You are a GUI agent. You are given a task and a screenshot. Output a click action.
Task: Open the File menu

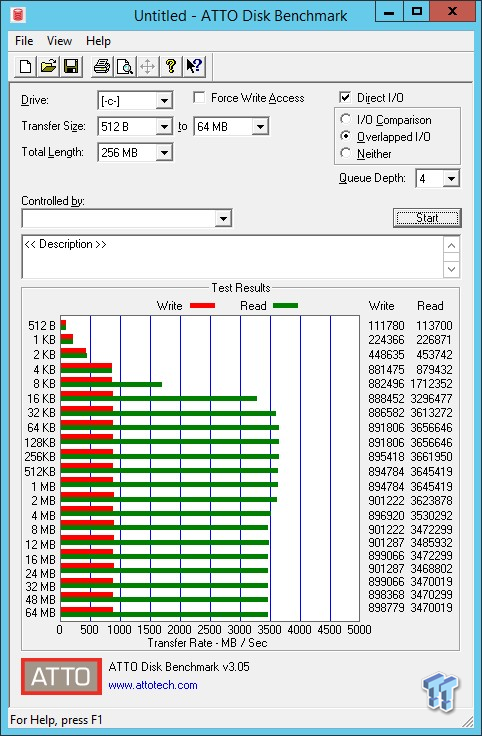click(24, 41)
